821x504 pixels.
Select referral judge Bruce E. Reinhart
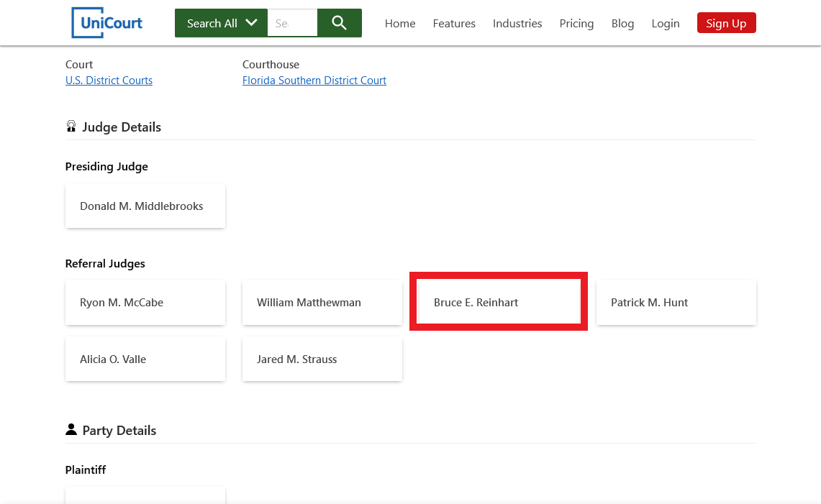499,303
